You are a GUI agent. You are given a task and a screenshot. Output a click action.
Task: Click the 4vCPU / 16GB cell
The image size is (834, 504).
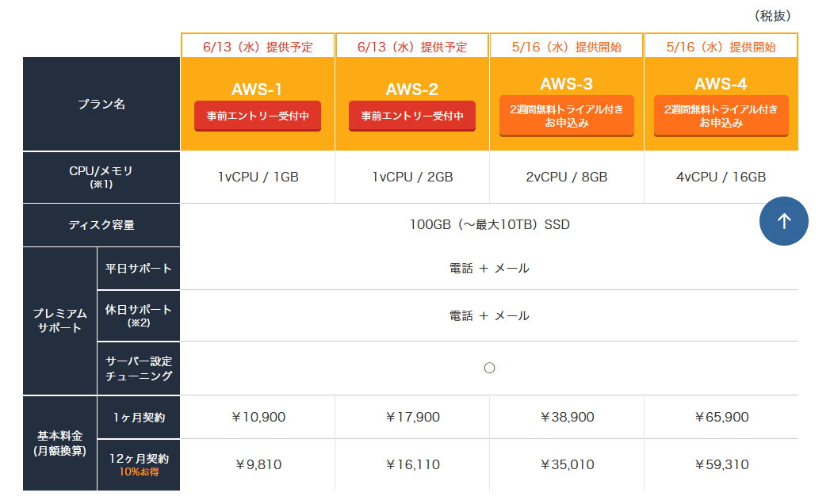[721, 177]
